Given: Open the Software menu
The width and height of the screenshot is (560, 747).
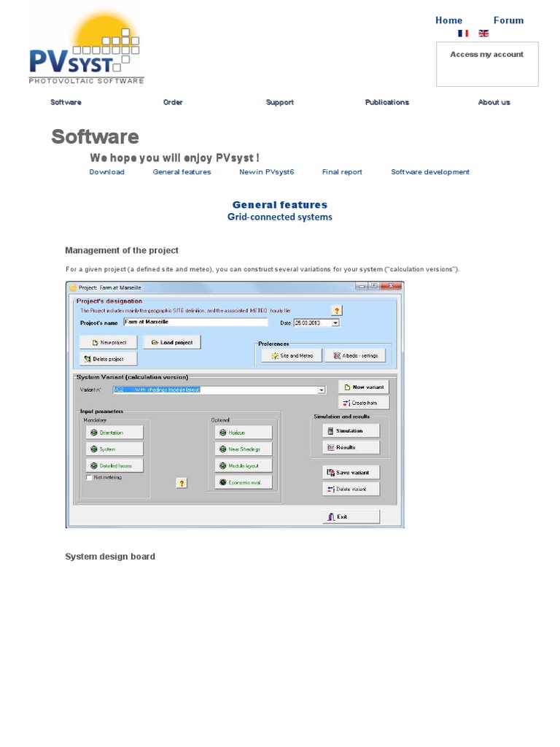Looking at the screenshot, I should [x=66, y=102].
